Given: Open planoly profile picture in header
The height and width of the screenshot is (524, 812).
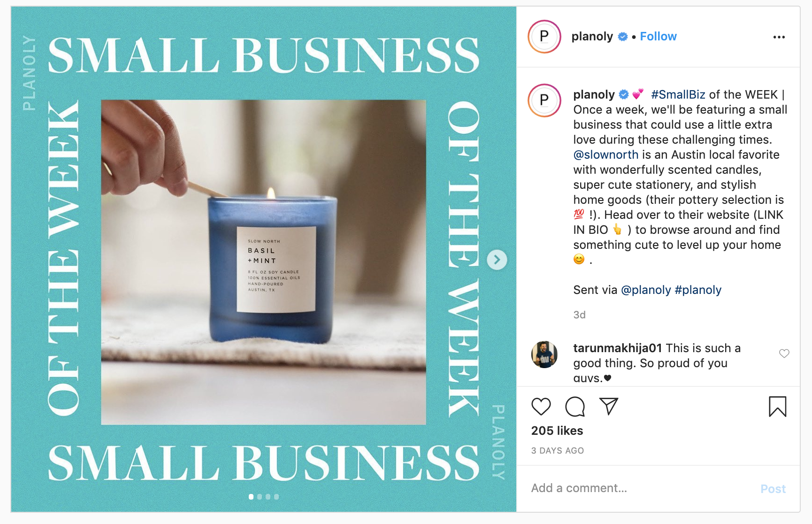Looking at the screenshot, I should (x=544, y=37).
